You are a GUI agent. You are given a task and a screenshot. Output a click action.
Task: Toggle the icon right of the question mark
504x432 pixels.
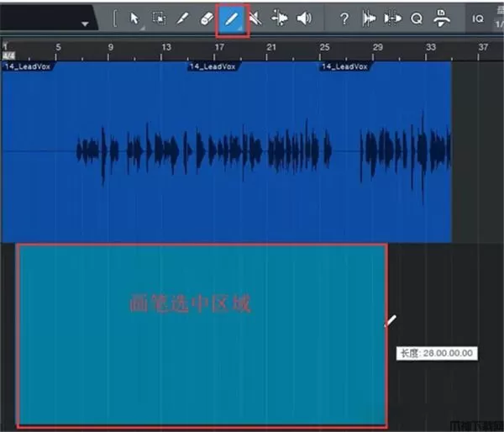(x=368, y=18)
